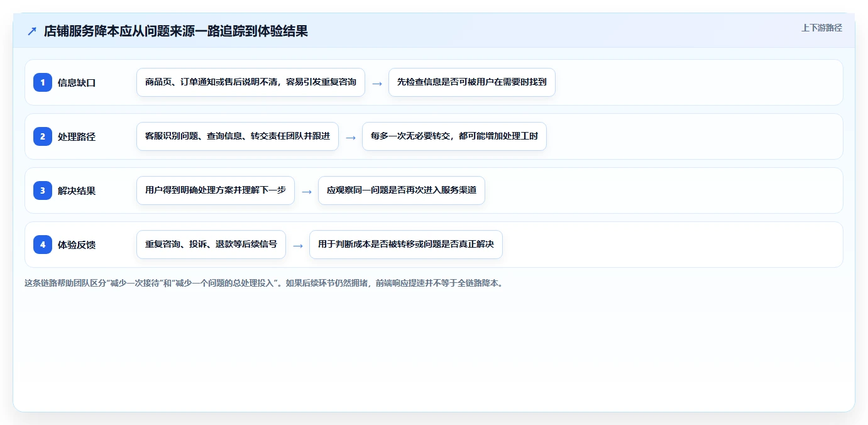
Task: Click the 上下游路径 label
Action: tap(821, 28)
